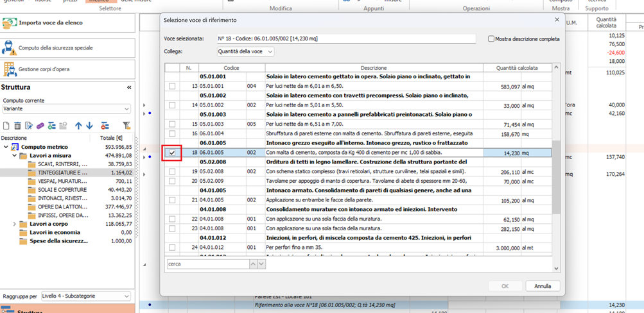644x313 pixels.
Task: Click the Descrizione column header in dialog
Action: [x=374, y=68]
